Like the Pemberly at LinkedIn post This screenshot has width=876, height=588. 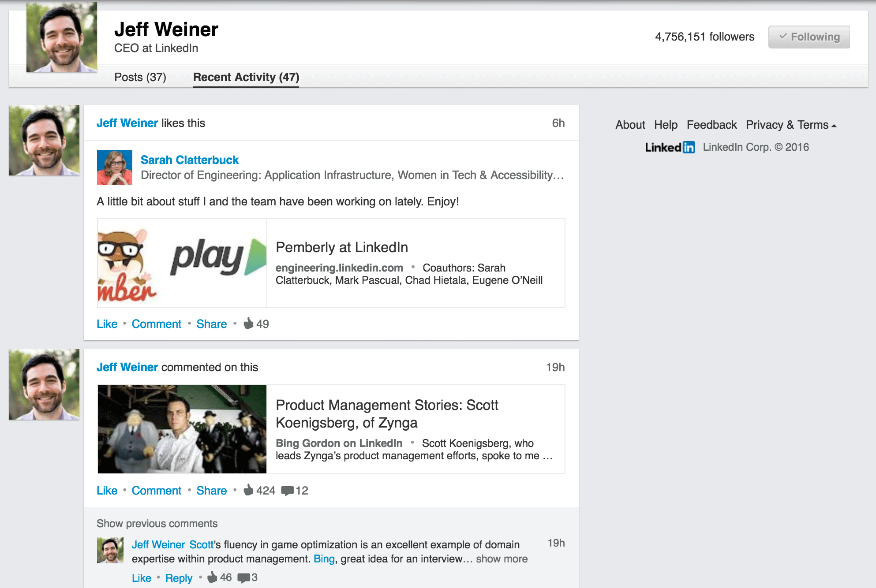[x=107, y=324]
